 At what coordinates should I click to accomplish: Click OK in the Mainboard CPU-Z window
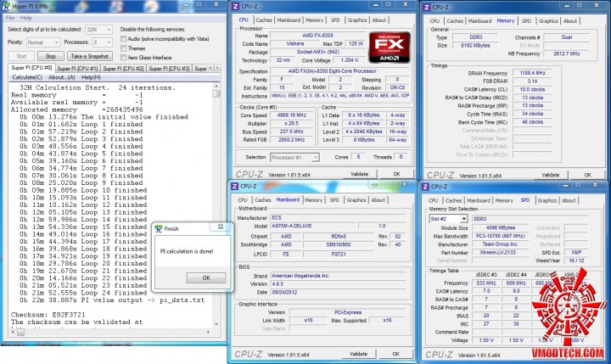coord(395,354)
